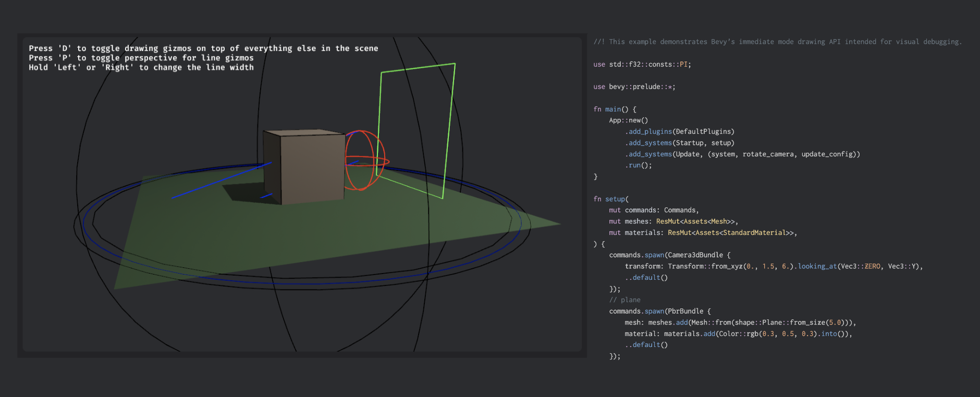Click the cube's shadow on the ground plane
The height and width of the screenshot is (397, 980).
point(245,193)
